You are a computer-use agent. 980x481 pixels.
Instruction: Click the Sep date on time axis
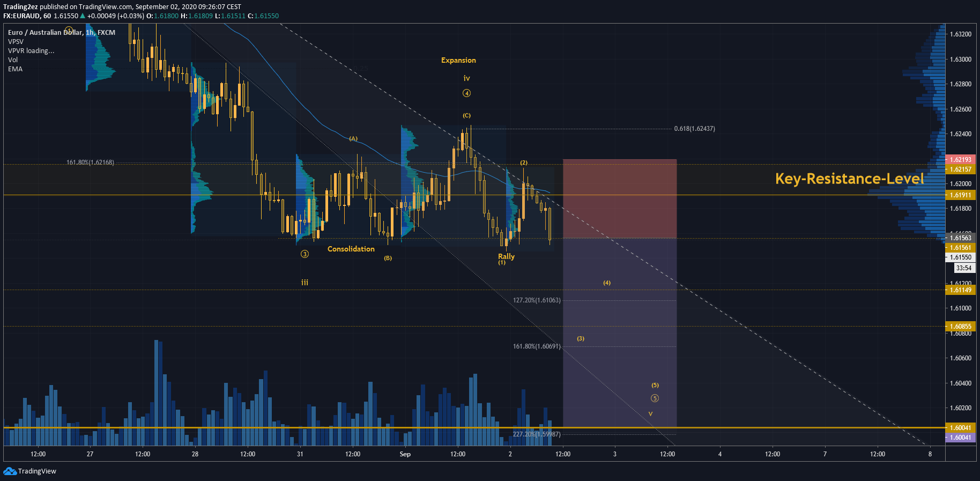(405, 454)
